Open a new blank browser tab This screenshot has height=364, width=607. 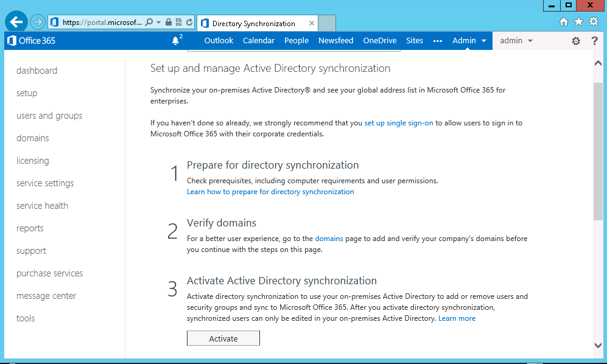tap(327, 23)
